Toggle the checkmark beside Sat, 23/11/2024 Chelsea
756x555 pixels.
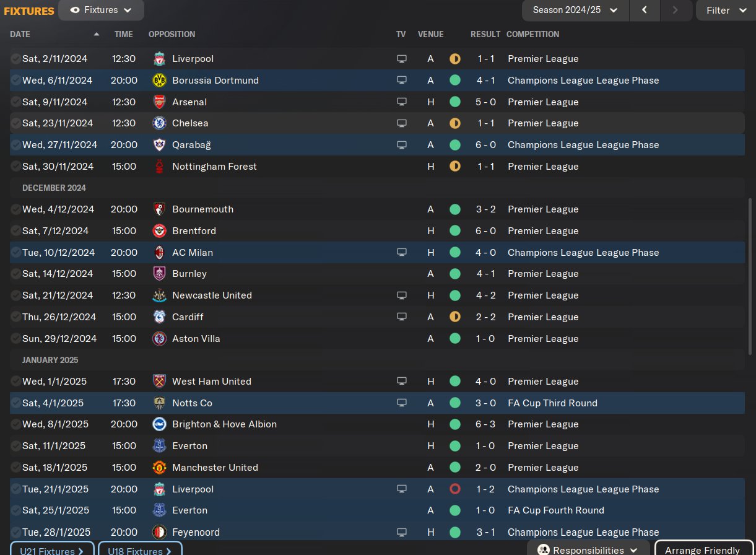pyautogui.click(x=15, y=123)
